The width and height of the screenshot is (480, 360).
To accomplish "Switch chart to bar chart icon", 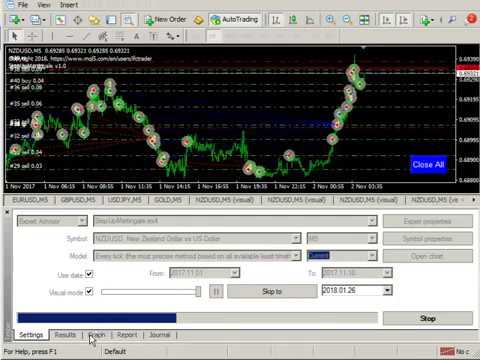I will (276, 20).
